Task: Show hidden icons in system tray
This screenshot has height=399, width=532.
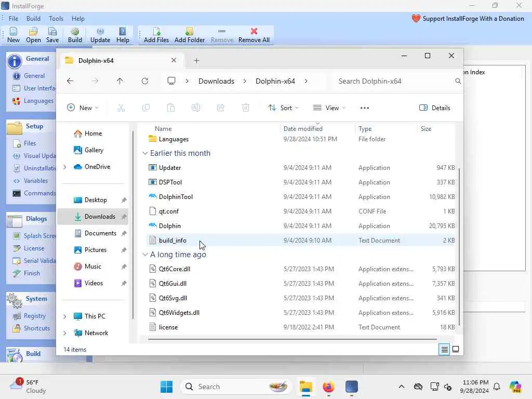Action: tap(402, 387)
